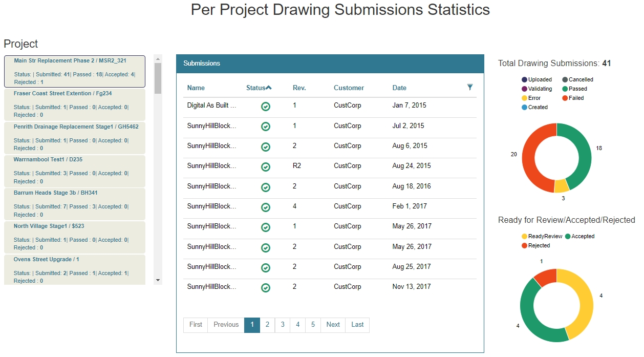This screenshot has width=644, height=357.
Task: Go to page 3 of submissions
Action: tap(283, 325)
